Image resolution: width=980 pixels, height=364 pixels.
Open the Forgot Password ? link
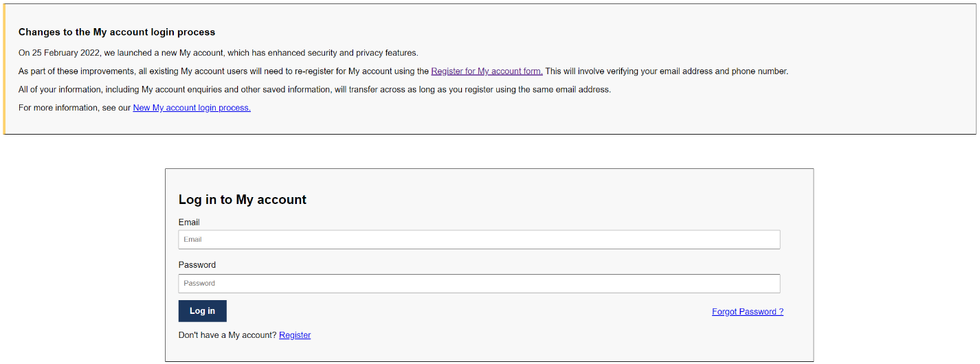(x=748, y=312)
